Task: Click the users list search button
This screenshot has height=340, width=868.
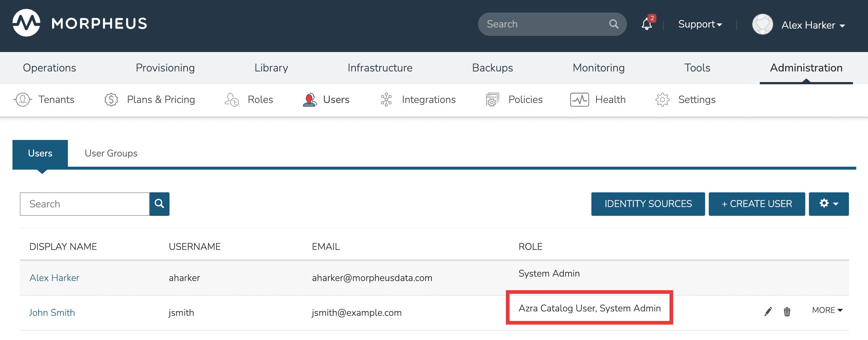Action: pyautogui.click(x=159, y=204)
